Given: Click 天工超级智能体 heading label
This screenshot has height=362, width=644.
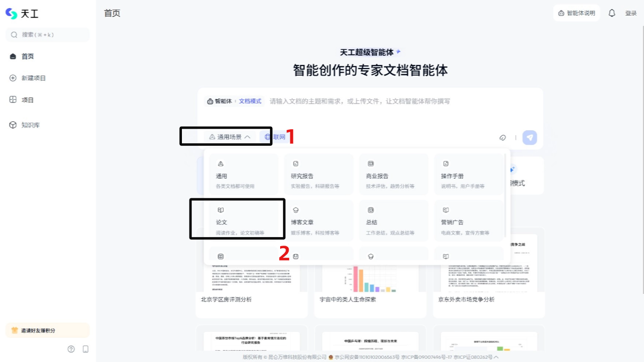Looking at the screenshot, I should (367, 52).
